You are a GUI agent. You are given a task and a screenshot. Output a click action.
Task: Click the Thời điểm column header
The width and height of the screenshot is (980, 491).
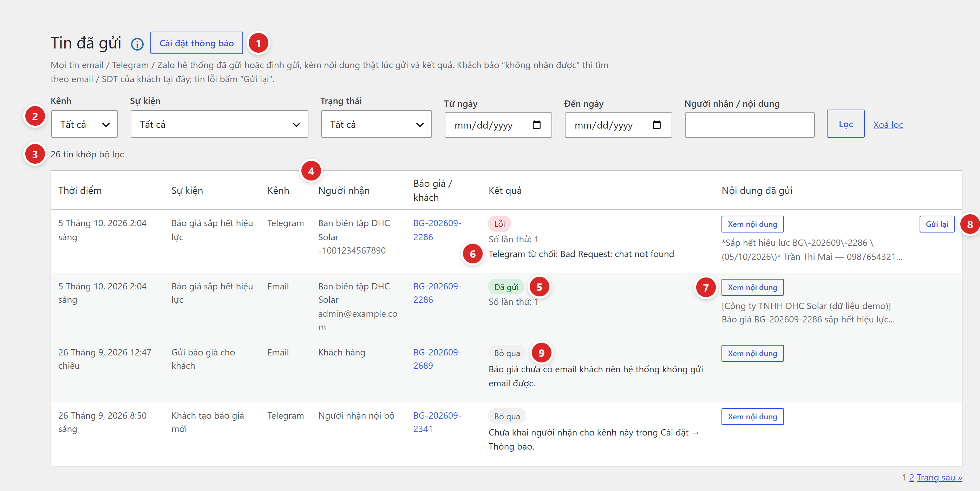pos(80,191)
